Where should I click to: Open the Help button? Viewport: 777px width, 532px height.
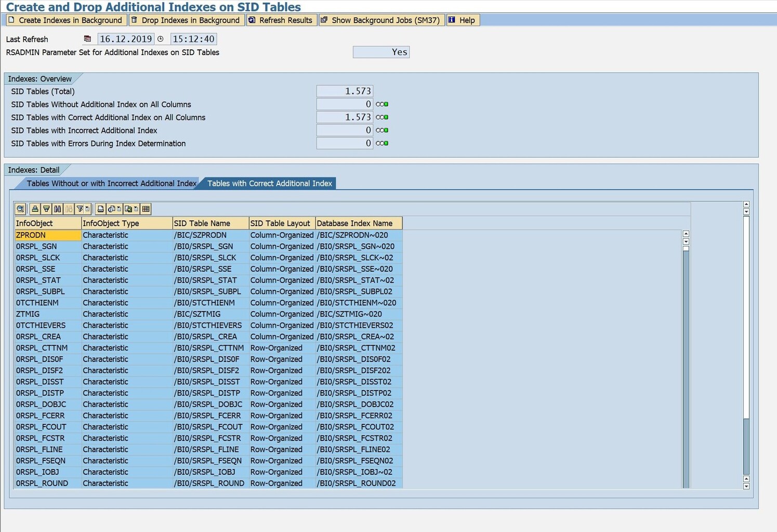point(462,20)
